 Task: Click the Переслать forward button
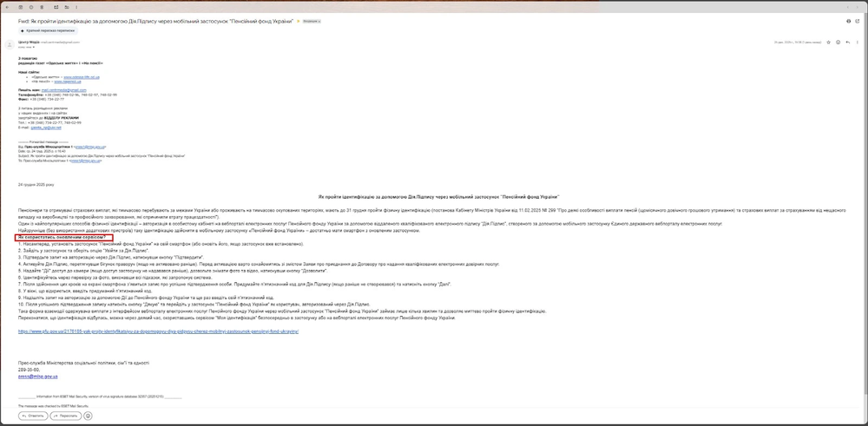66,416
